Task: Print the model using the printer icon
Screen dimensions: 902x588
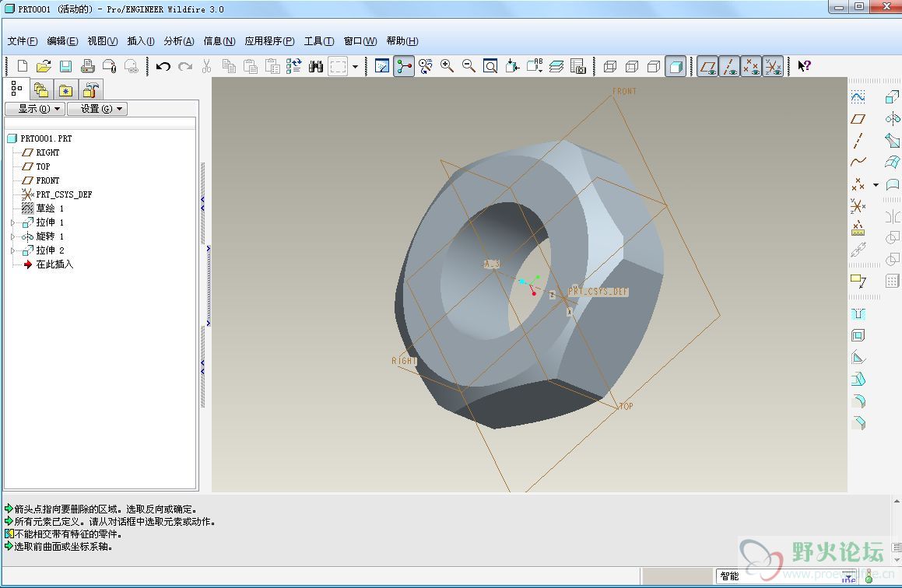Action: 87,66
